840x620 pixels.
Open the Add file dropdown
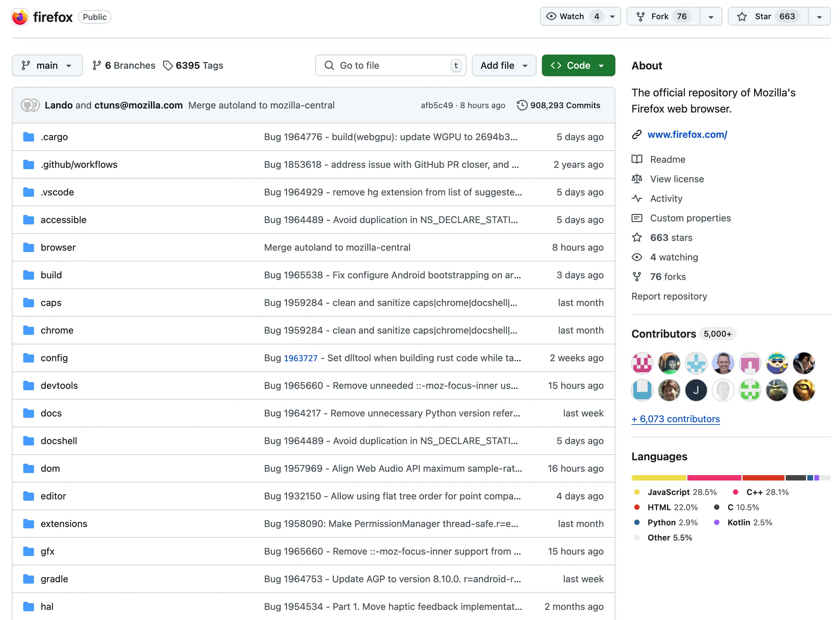[x=504, y=66]
